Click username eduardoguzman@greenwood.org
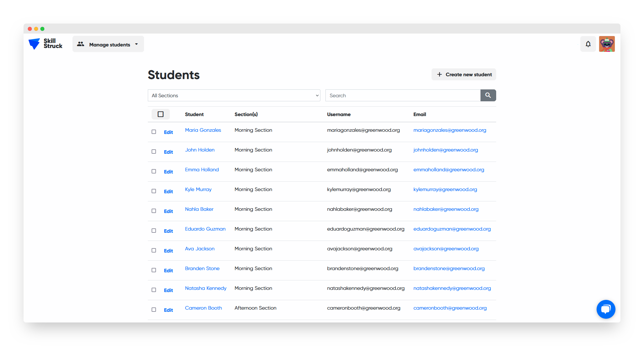Screen dimensions: 644x346 (x=366, y=229)
